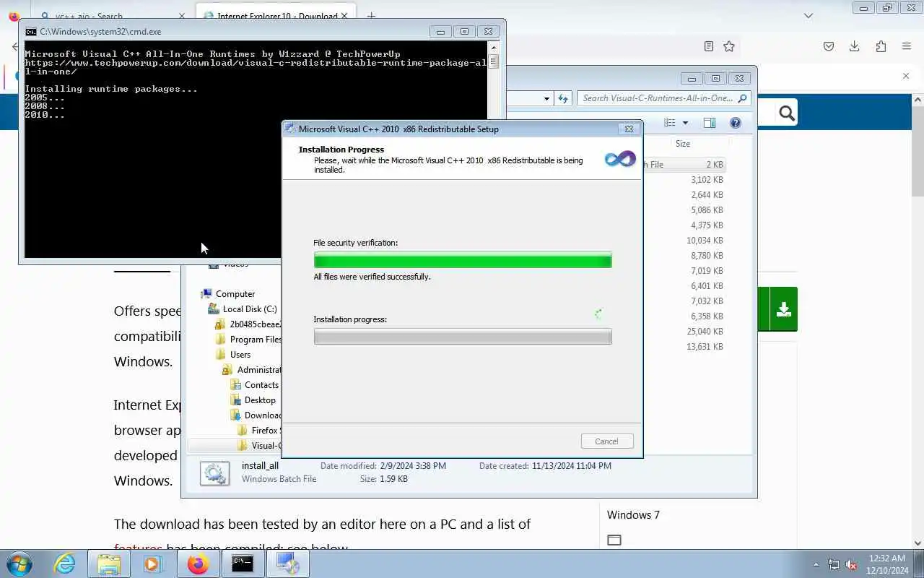Launch Internet Explorer from the taskbar
This screenshot has width=924, height=578.
(65, 564)
